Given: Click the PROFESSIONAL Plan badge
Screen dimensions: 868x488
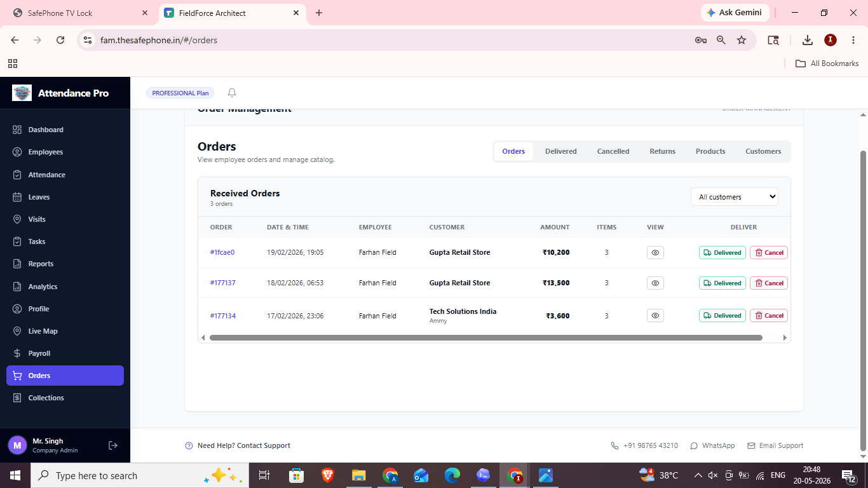Looking at the screenshot, I should [180, 93].
